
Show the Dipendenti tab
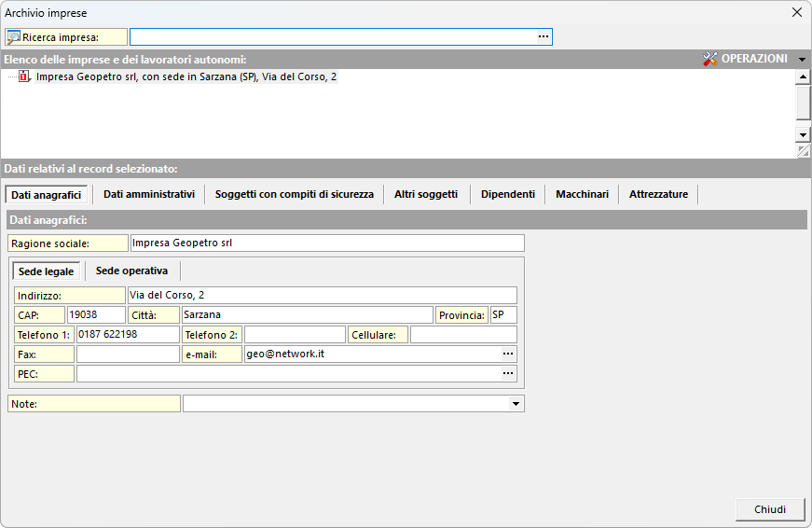coord(508,194)
